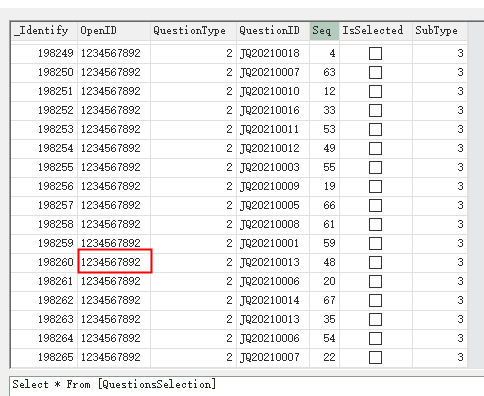Select the Seq cell showing 67
This screenshot has width=484, height=396.
click(324, 300)
